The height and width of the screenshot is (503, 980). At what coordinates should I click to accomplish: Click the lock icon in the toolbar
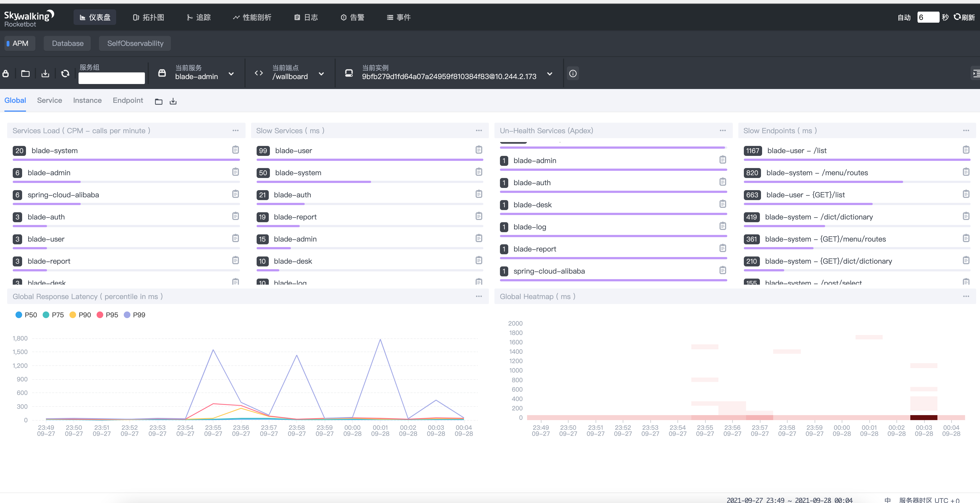click(x=6, y=74)
